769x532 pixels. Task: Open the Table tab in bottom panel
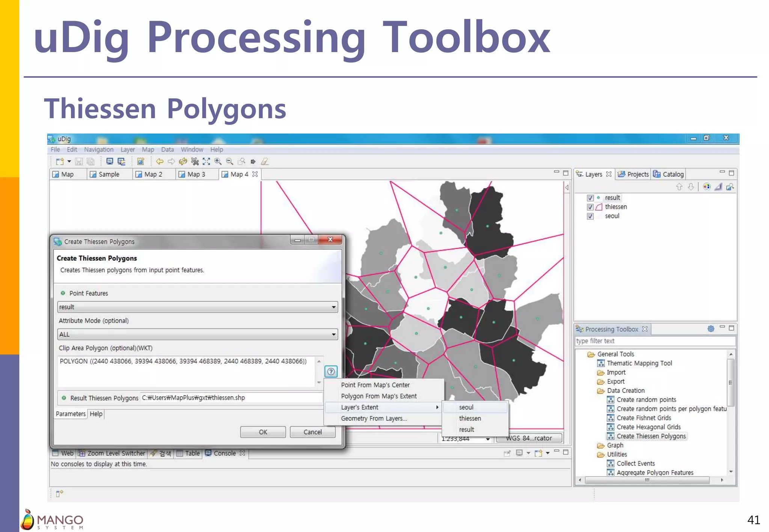click(x=188, y=454)
